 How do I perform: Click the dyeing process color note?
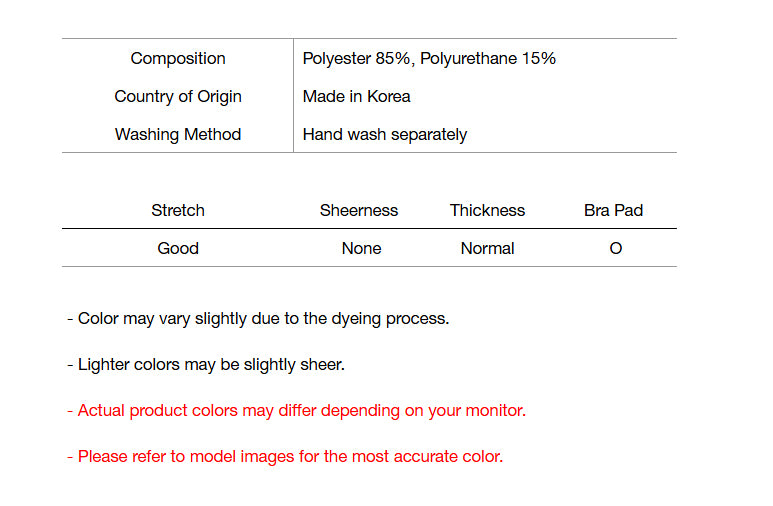(x=258, y=318)
